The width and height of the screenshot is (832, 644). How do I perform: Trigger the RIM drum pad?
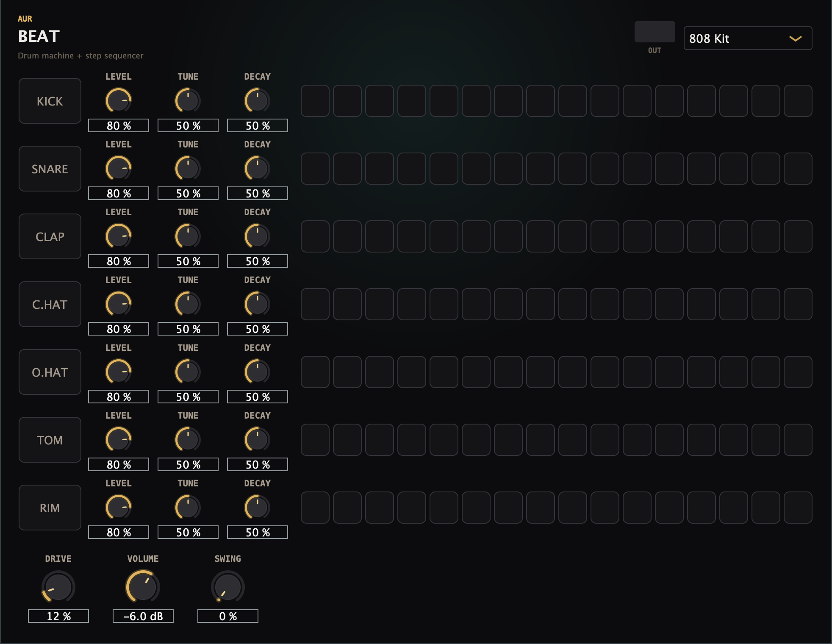pyautogui.click(x=50, y=508)
